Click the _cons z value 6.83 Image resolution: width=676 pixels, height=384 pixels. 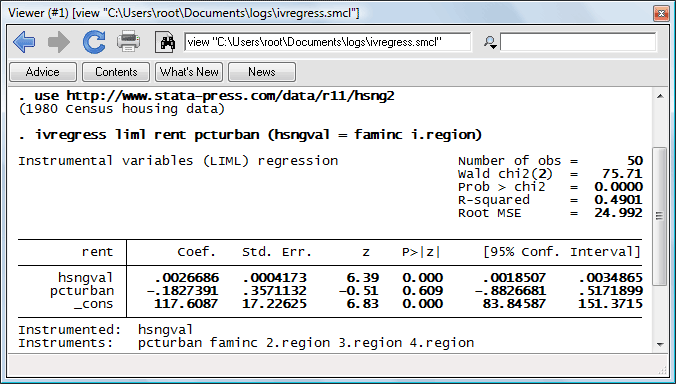coord(363,304)
